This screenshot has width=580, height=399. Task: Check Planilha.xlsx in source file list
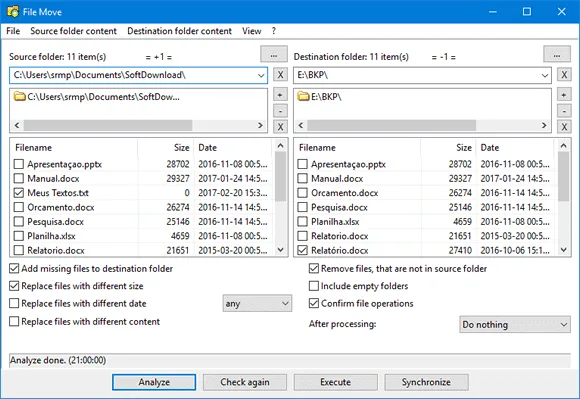[x=18, y=236]
